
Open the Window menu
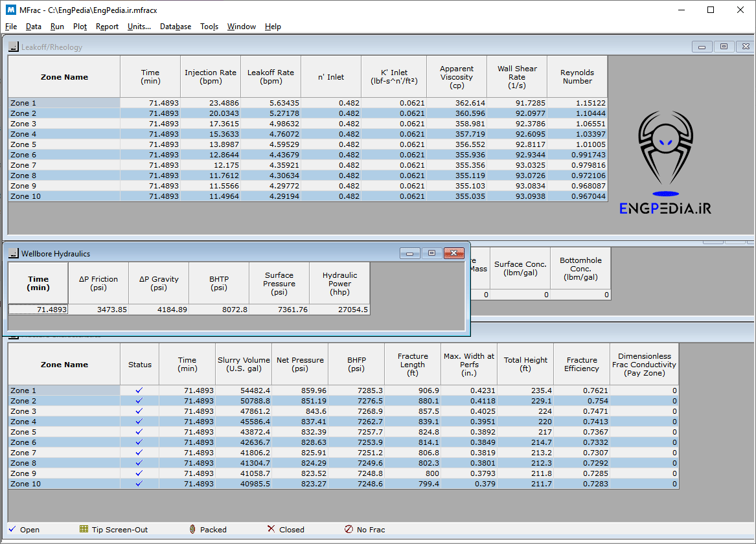tap(242, 27)
